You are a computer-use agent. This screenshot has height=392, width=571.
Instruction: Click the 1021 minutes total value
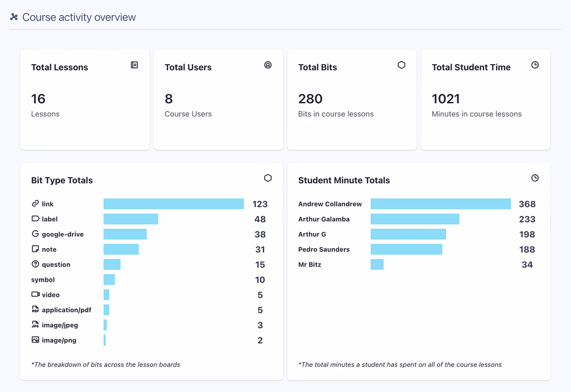[446, 99]
